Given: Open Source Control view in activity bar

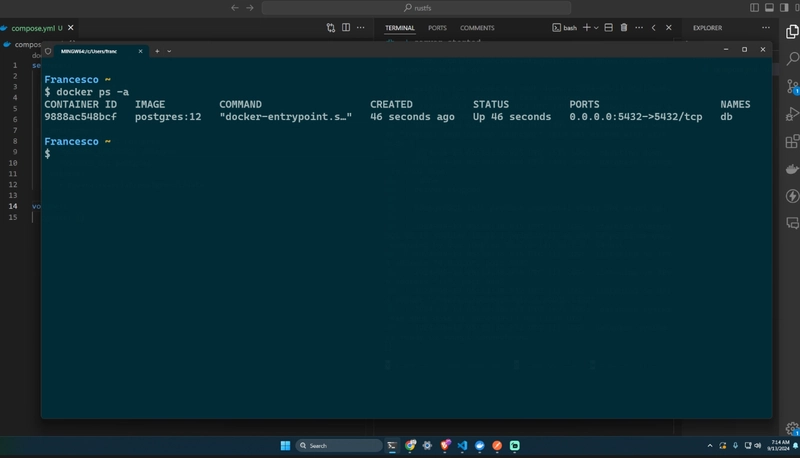Looking at the screenshot, I should [792, 86].
